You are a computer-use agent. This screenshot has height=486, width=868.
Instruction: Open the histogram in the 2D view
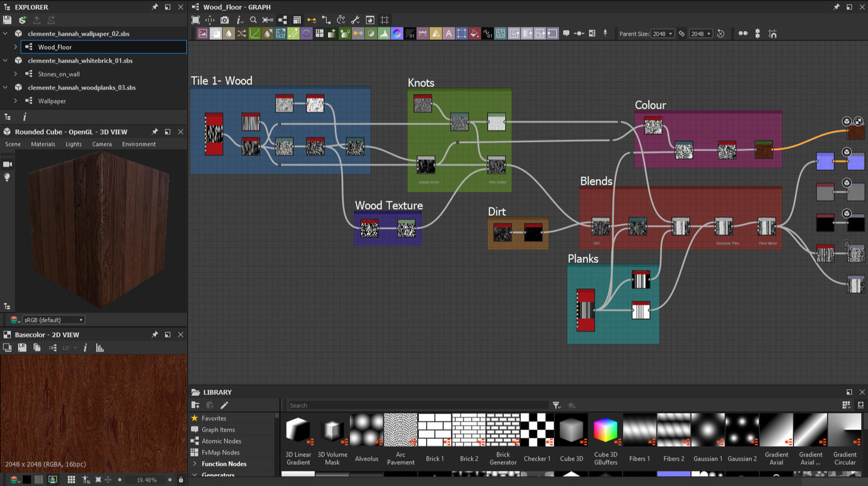point(100,348)
